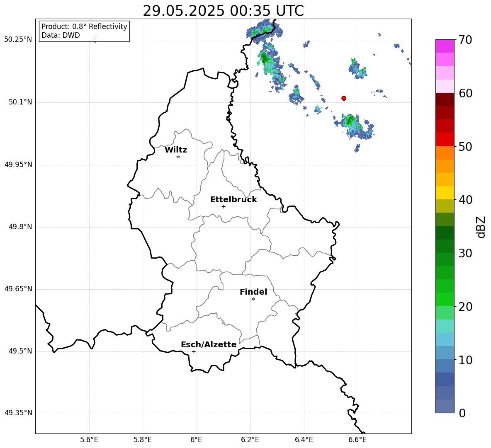Click the 5.8°E longitude label
This screenshot has height=448, width=491.
click(x=143, y=440)
